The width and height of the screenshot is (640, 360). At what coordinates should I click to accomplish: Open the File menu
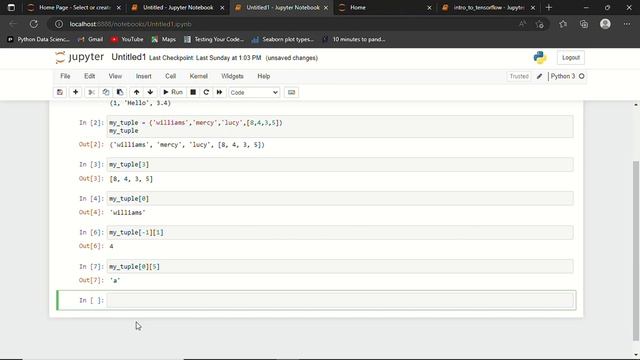pyautogui.click(x=65, y=76)
